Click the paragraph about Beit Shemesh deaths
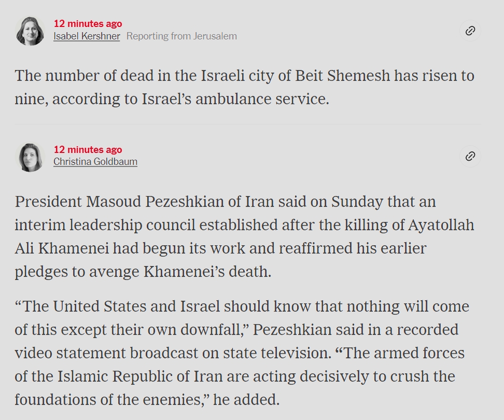 (x=244, y=87)
